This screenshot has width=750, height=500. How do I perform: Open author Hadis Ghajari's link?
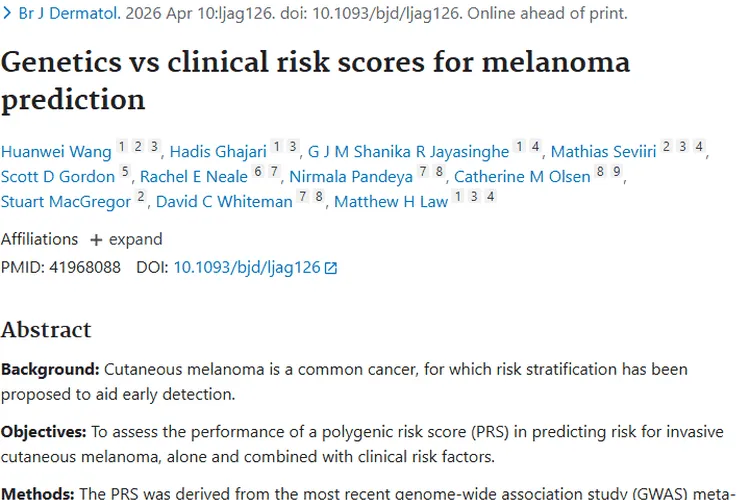pyautogui.click(x=218, y=152)
